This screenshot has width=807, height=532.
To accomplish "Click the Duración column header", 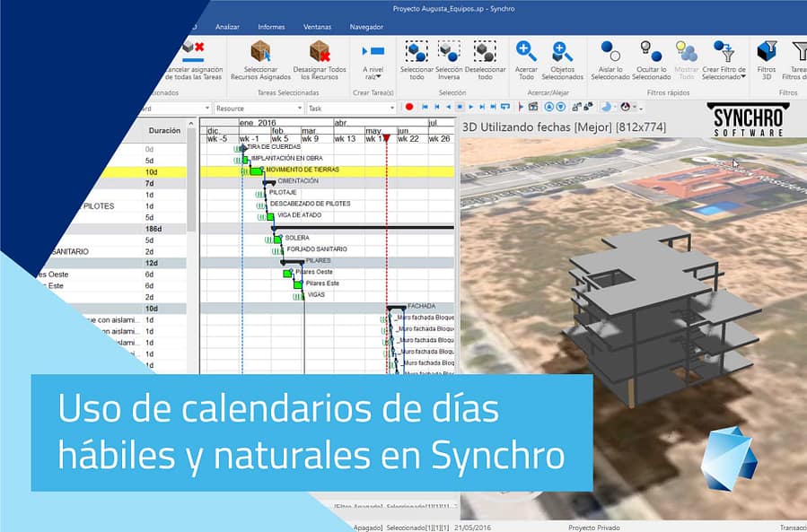I will coord(164,131).
